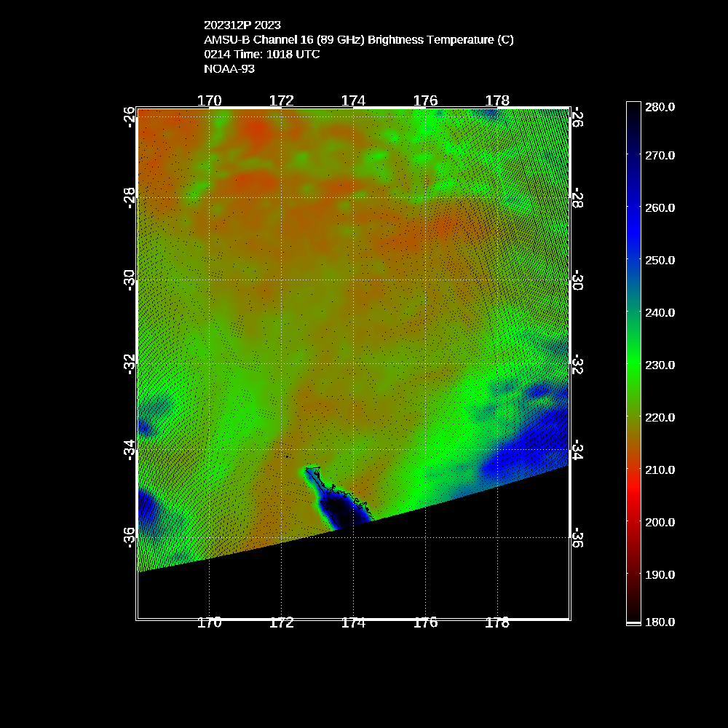This screenshot has height=728, width=728.
Task: Click the 176 longitude label on top axis
Action: pos(425,100)
